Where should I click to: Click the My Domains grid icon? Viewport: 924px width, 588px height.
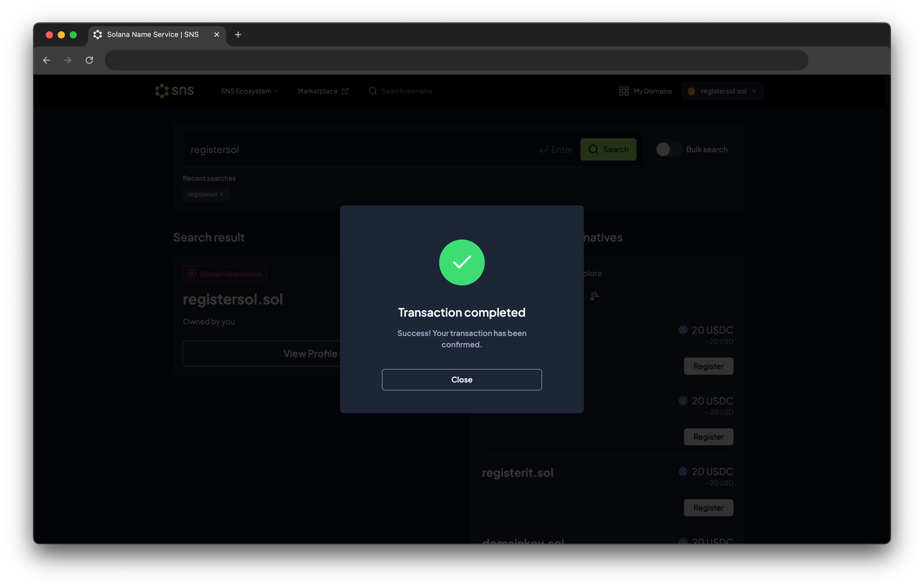tap(623, 91)
